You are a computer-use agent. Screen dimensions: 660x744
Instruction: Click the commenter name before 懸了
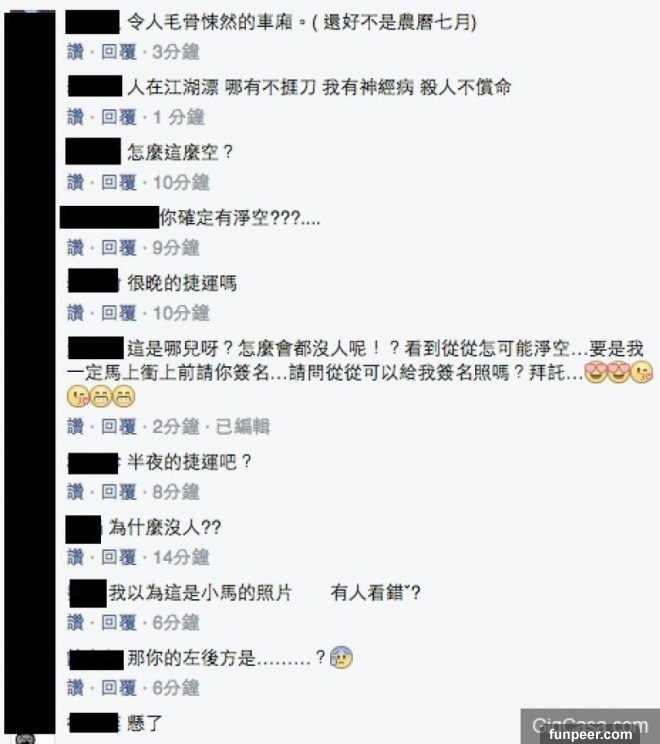point(93,723)
